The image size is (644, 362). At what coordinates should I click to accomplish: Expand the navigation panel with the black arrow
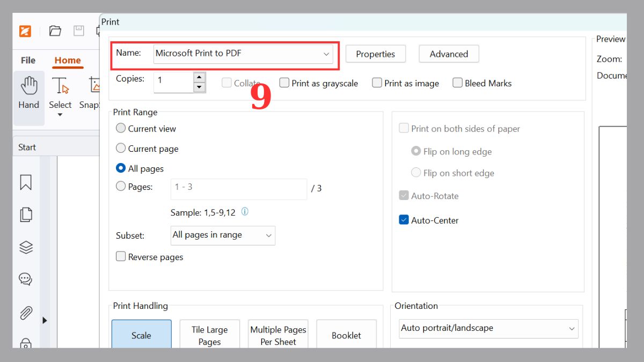[45, 320]
